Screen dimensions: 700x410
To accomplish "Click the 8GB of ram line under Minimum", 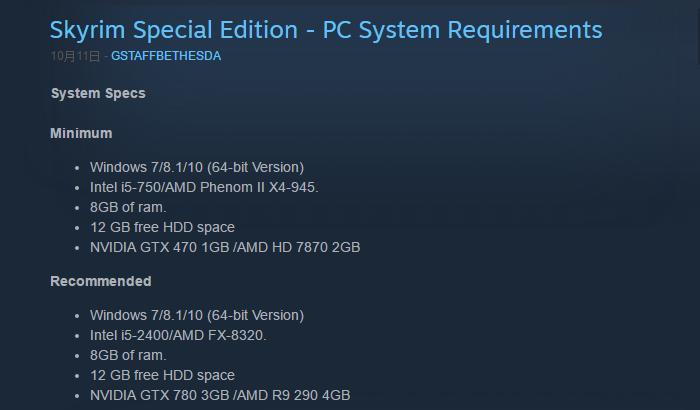I will (128, 207).
